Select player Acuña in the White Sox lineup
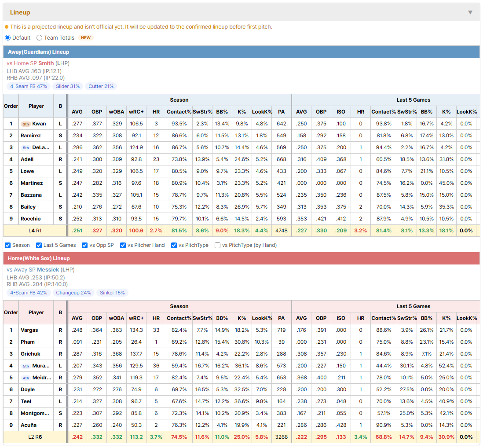This screenshot has height=448, width=483. click(29, 425)
